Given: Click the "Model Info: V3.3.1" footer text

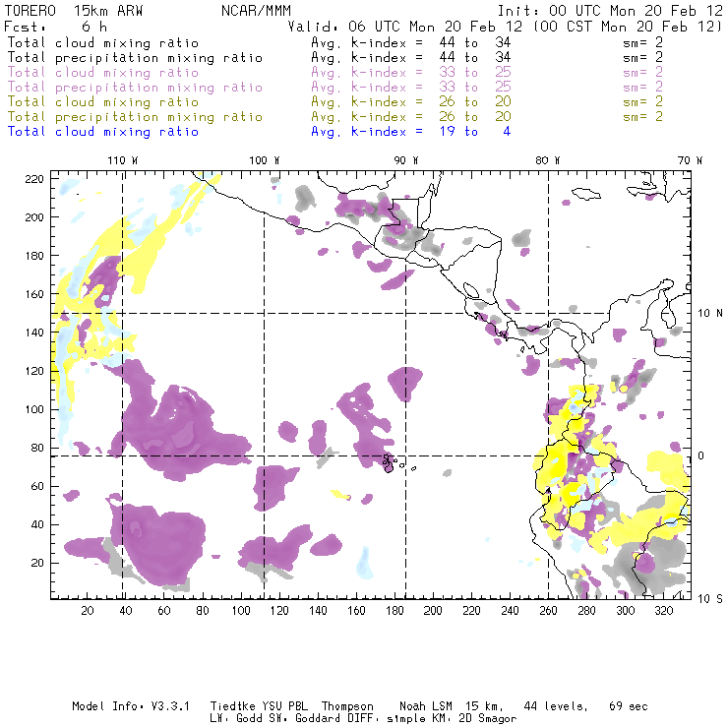Looking at the screenshot, I should click(131, 706).
